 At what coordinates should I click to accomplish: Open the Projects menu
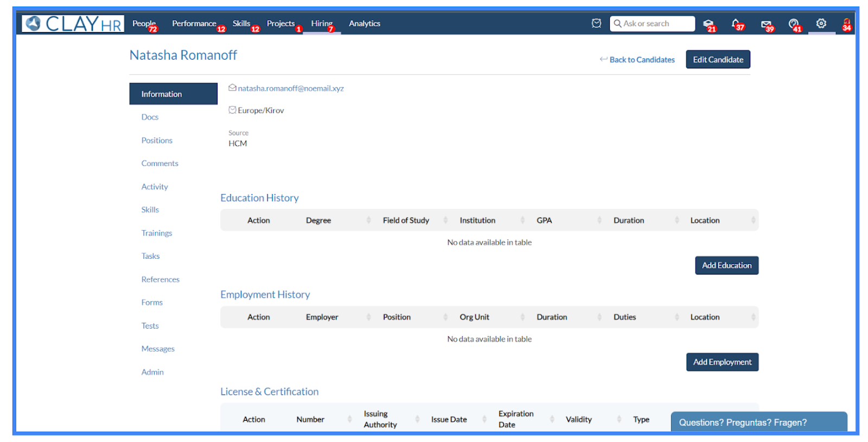pyautogui.click(x=280, y=23)
